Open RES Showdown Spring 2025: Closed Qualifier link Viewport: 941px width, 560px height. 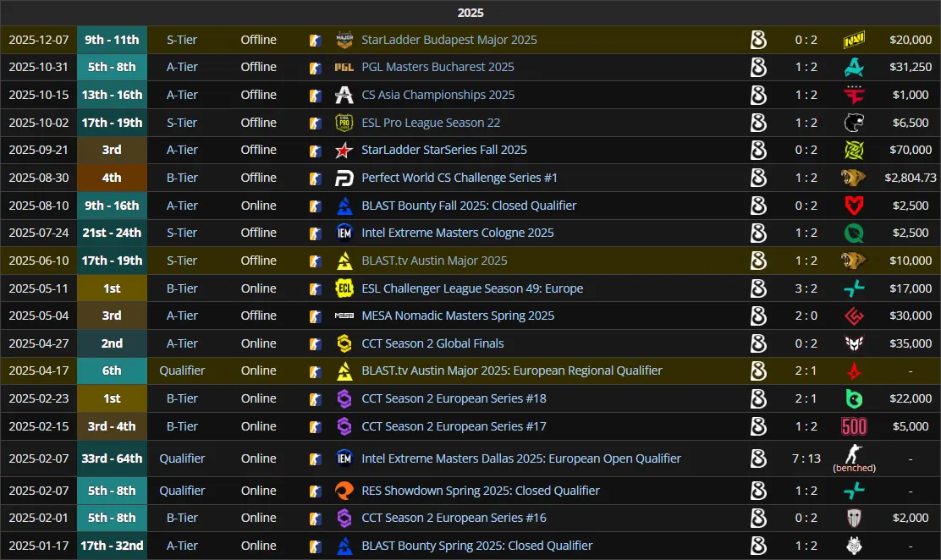pos(480,491)
